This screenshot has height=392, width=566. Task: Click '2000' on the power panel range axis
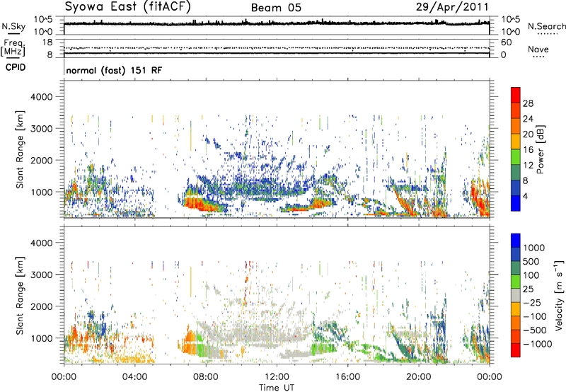[41, 160]
